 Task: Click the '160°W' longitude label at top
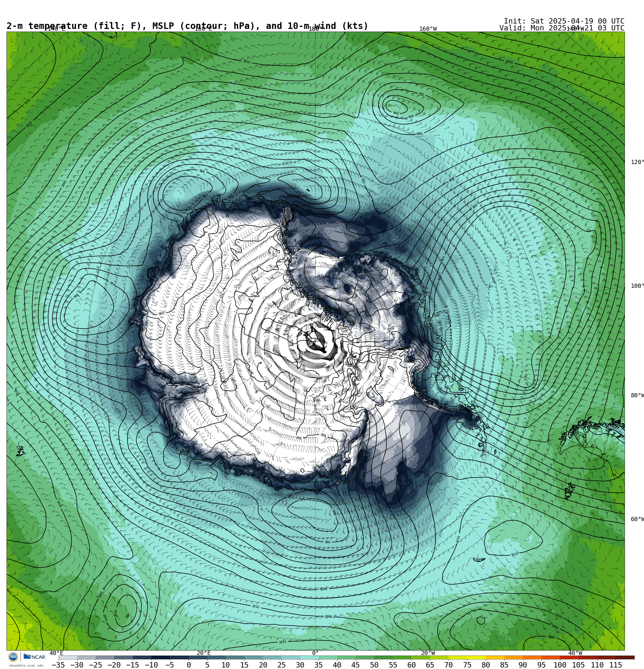(x=428, y=29)
